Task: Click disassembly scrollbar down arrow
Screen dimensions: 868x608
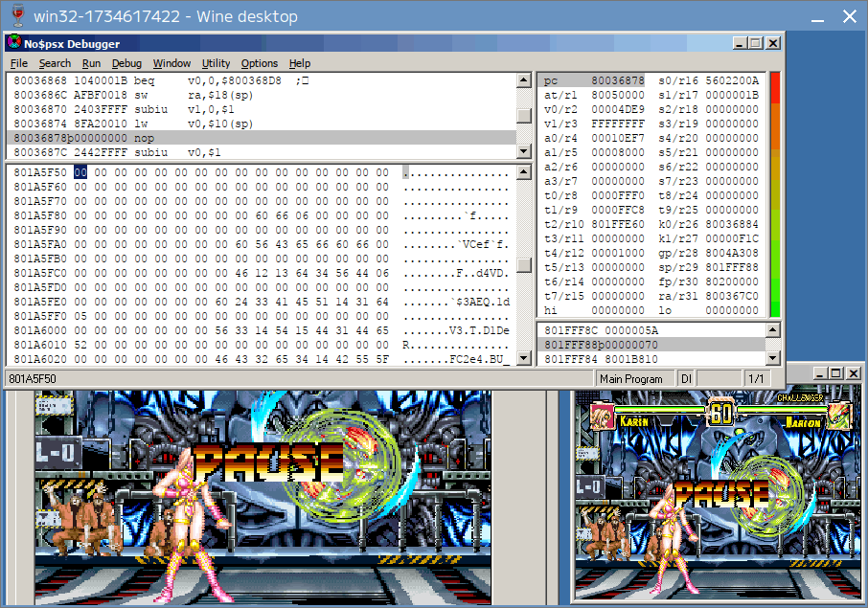Action: 524,151
